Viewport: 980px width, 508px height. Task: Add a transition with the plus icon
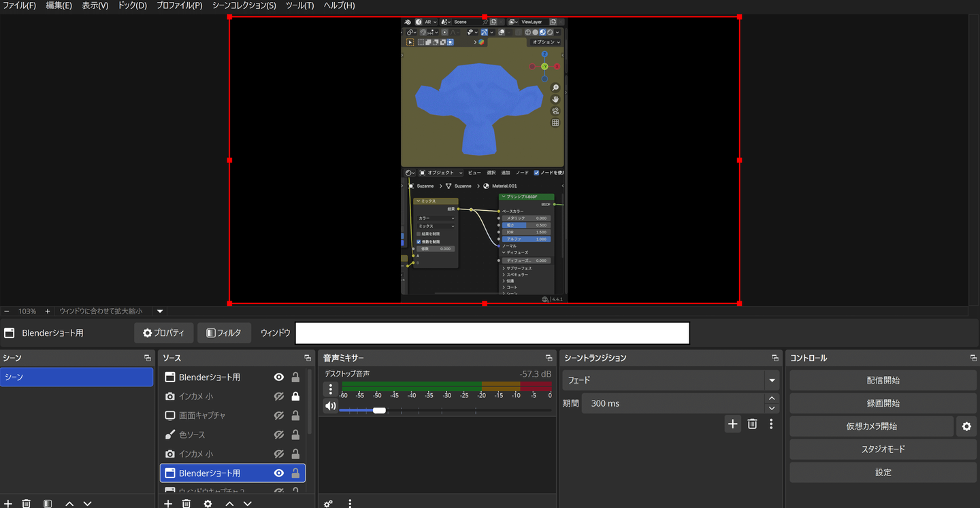(x=732, y=424)
